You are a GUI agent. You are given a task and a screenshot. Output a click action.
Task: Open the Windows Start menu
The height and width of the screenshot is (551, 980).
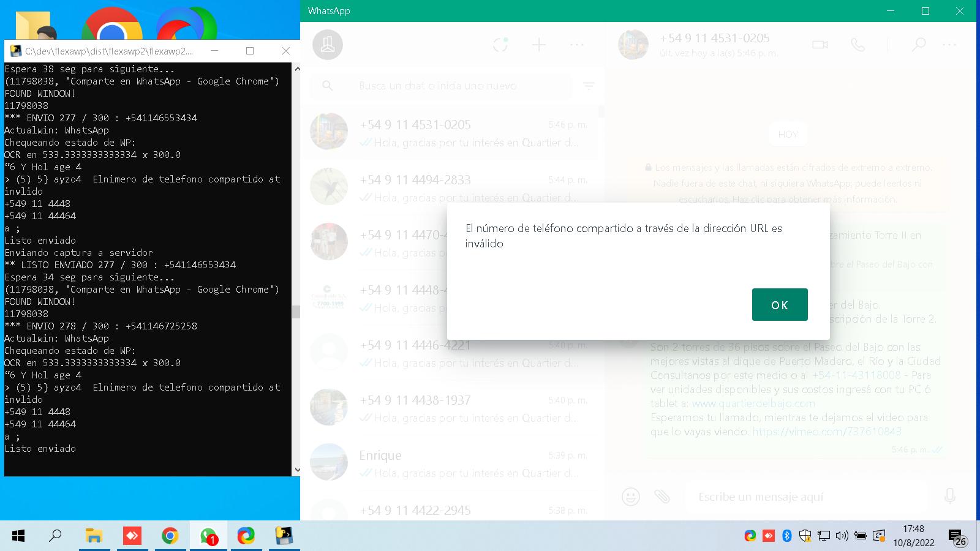click(x=18, y=536)
